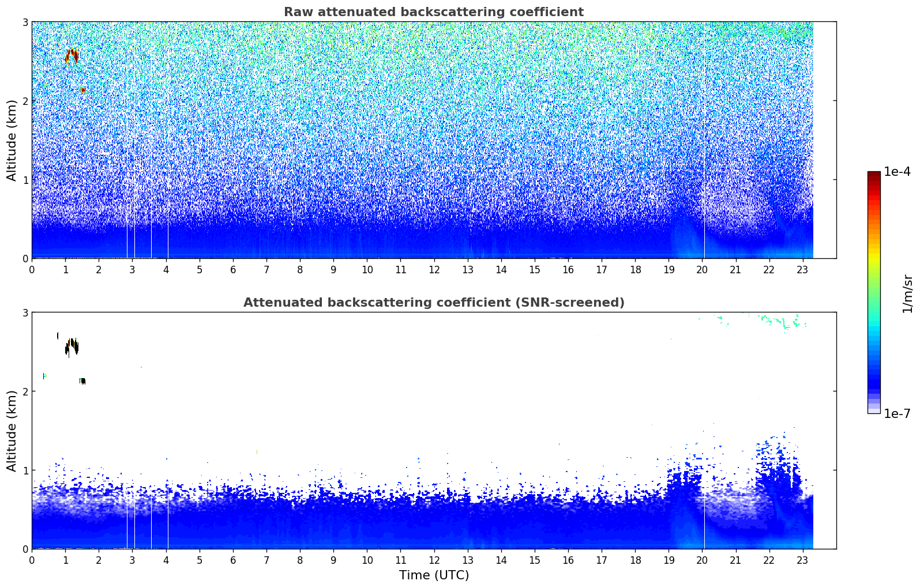The image size is (920, 588).
Task: Click the '1/m/sr' colorbar unit label
Action: (x=907, y=293)
